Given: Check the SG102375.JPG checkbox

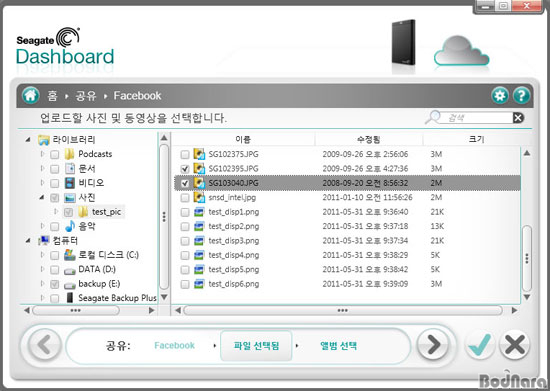Looking at the screenshot, I should 185,154.
